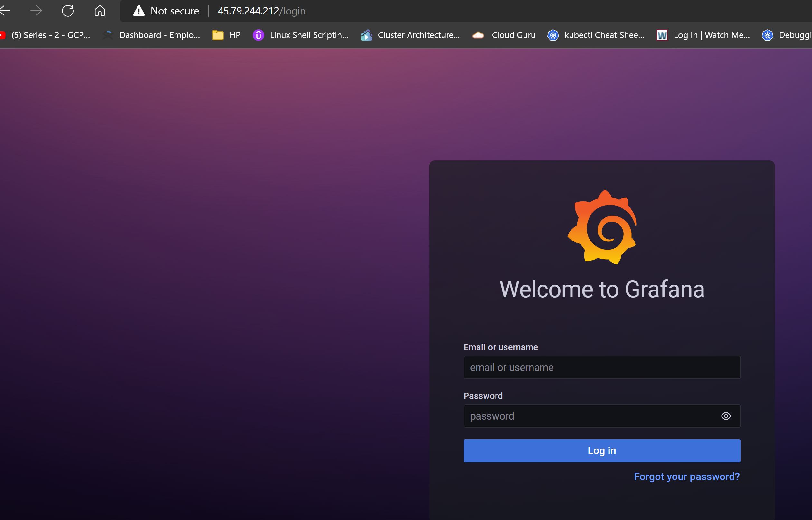Click the Log in button
This screenshot has width=812, height=520.
601,450
